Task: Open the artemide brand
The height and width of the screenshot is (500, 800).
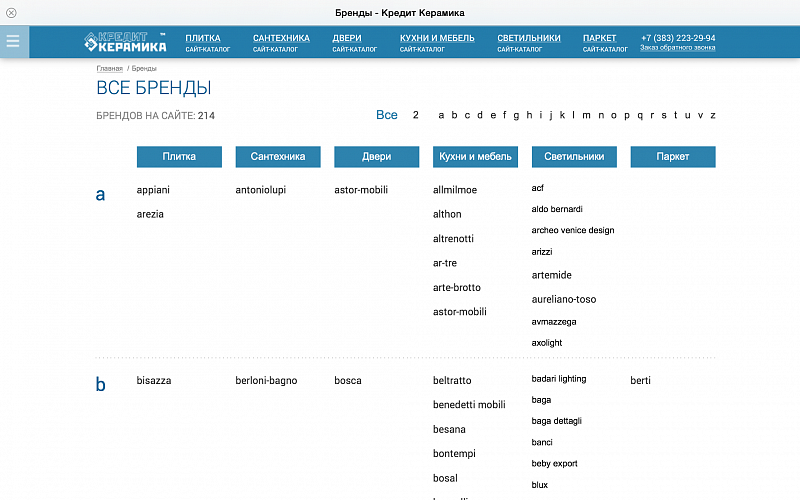Action: pos(552,275)
